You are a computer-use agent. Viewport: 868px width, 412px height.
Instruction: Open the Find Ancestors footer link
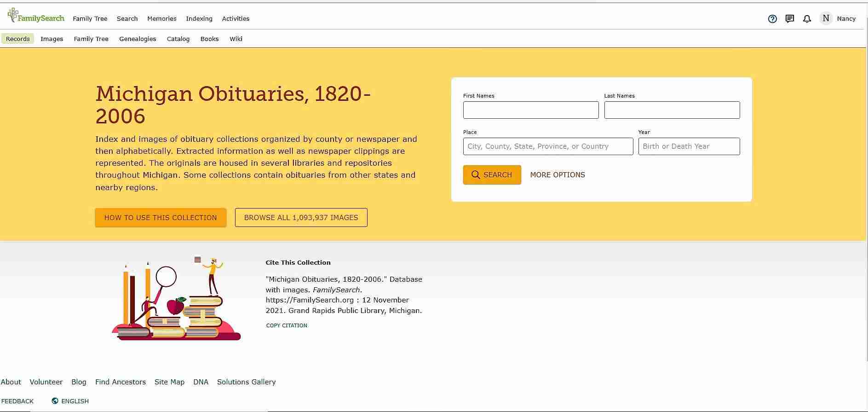click(120, 382)
